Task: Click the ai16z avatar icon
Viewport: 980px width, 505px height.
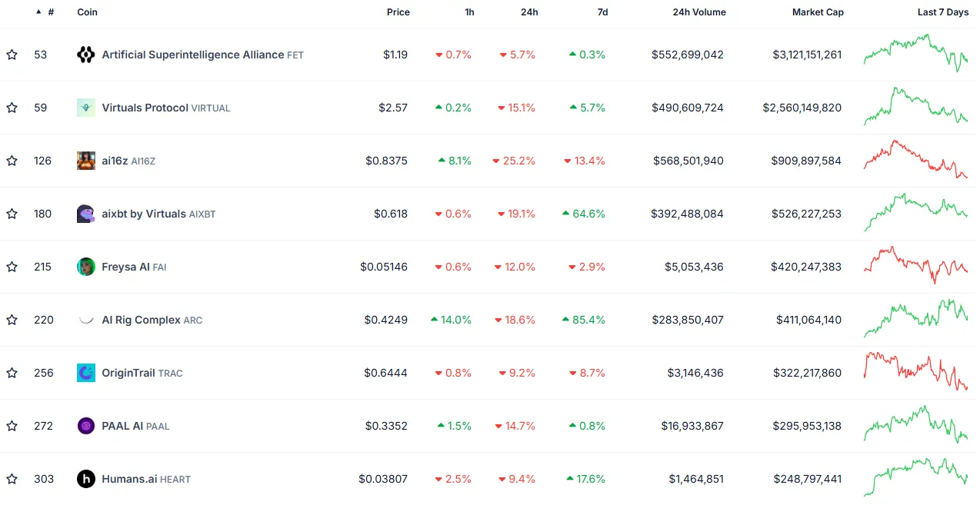Action: click(x=86, y=161)
